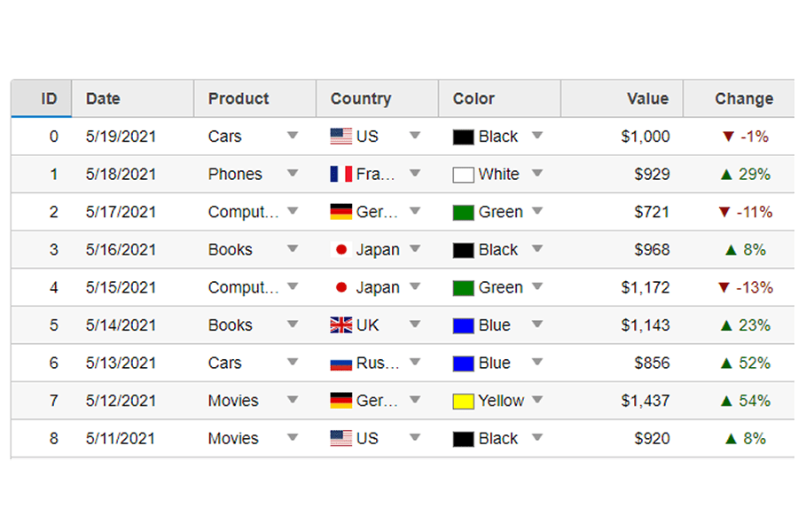Click the Change column header
The height and width of the screenshot is (532, 798).
point(739,98)
